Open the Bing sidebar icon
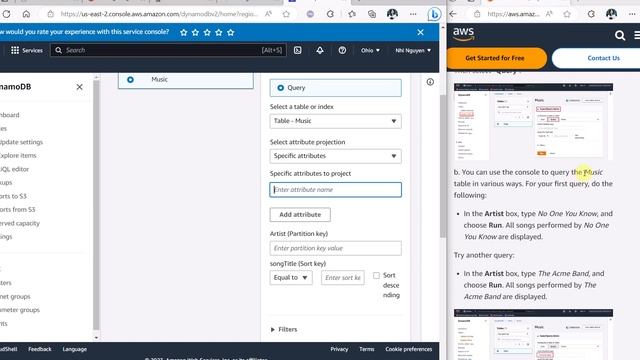Viewport: 640px width, 360px height. point(434,14)
